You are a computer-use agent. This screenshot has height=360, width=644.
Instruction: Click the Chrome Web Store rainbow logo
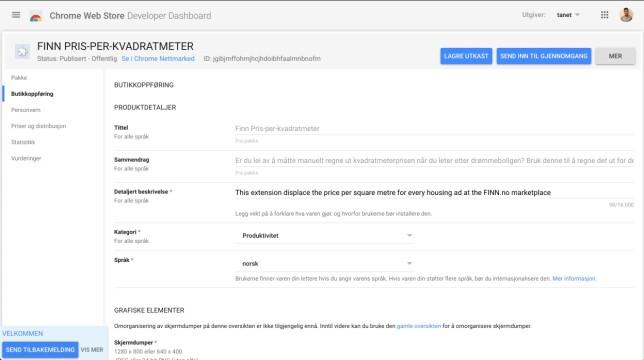point(36,16)
